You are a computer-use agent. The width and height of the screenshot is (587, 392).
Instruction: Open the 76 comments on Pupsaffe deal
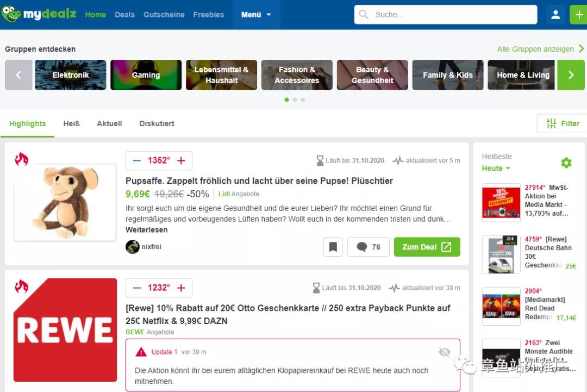pos(368,247)
